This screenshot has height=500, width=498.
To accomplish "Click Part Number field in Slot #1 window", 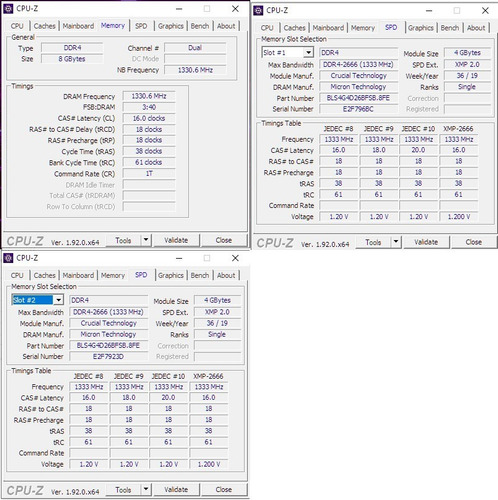I will pos(359,98).
